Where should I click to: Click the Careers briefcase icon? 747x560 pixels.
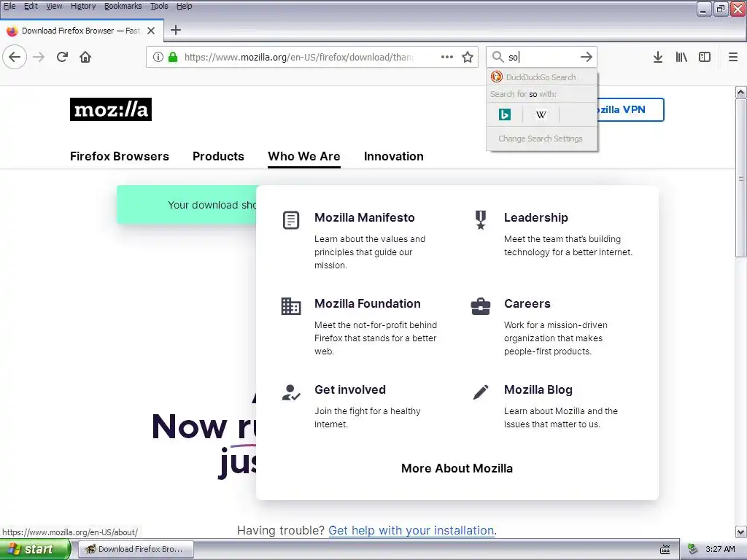[481, 306]
